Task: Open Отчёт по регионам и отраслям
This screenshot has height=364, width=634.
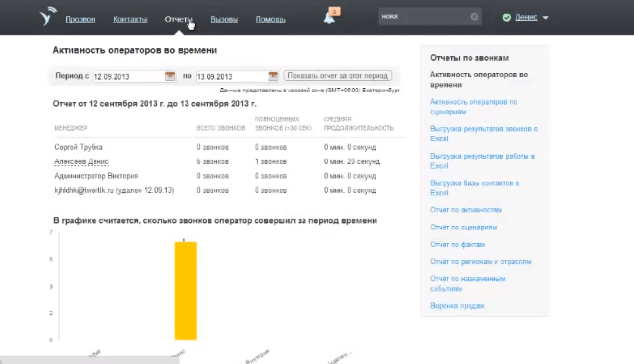Action: pyautogui.click(x=480, y=262)
